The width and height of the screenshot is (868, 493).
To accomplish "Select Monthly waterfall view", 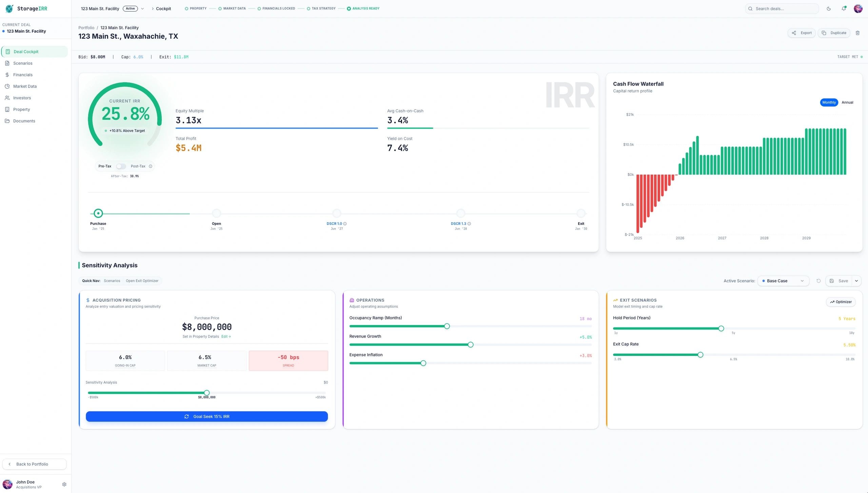I will pyautogui.click(x=829, y=102).
